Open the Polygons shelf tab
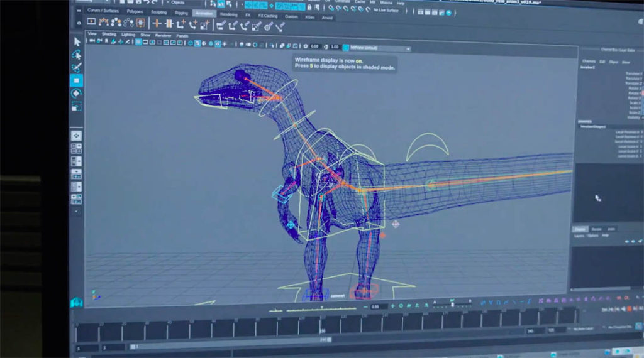 pos(135,11)
